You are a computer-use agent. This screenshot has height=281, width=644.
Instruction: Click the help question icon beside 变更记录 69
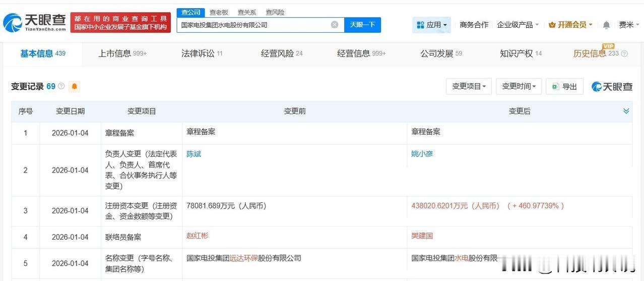61,86
